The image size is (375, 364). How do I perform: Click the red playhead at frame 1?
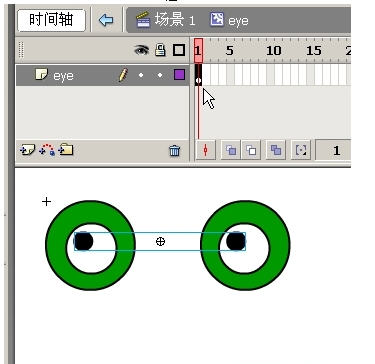tap(198, 50)
